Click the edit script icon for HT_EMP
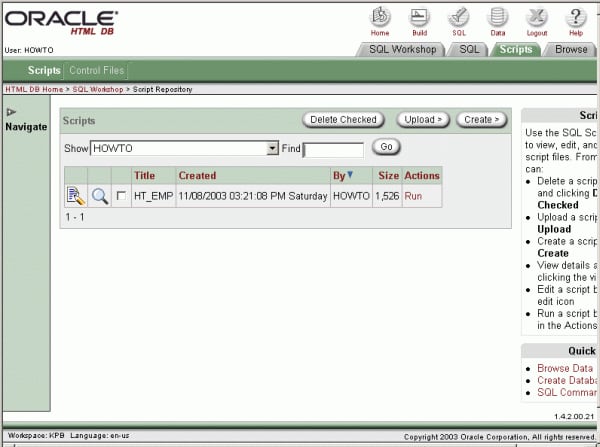 click(76, 196)
